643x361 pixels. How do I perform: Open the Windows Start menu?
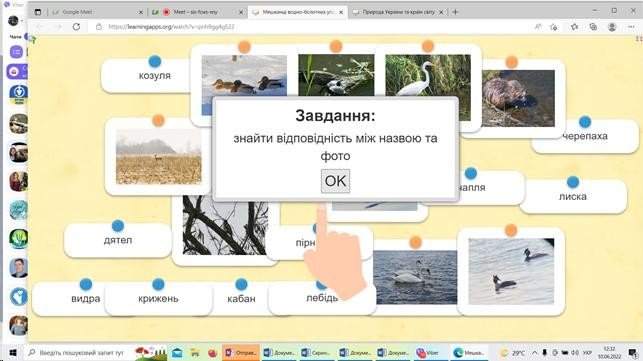click(x=13, y=353)
